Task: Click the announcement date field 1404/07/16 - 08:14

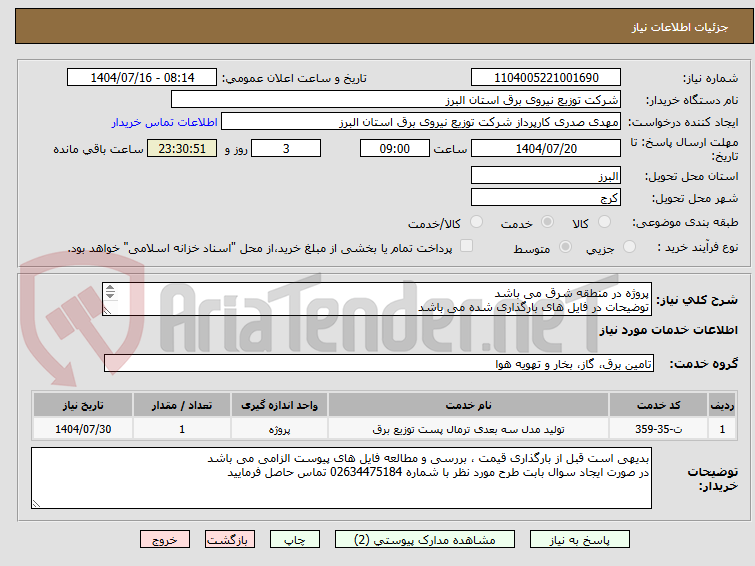Action: coord(142,77)
